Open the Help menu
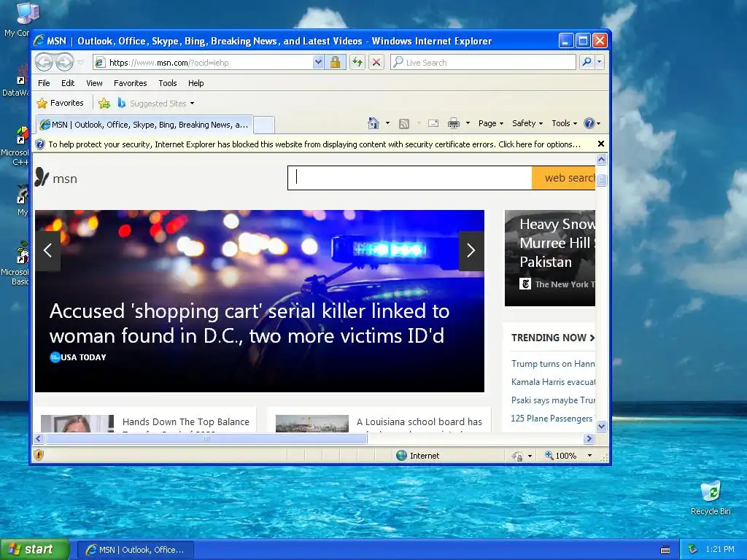 (x=196, y=83)
